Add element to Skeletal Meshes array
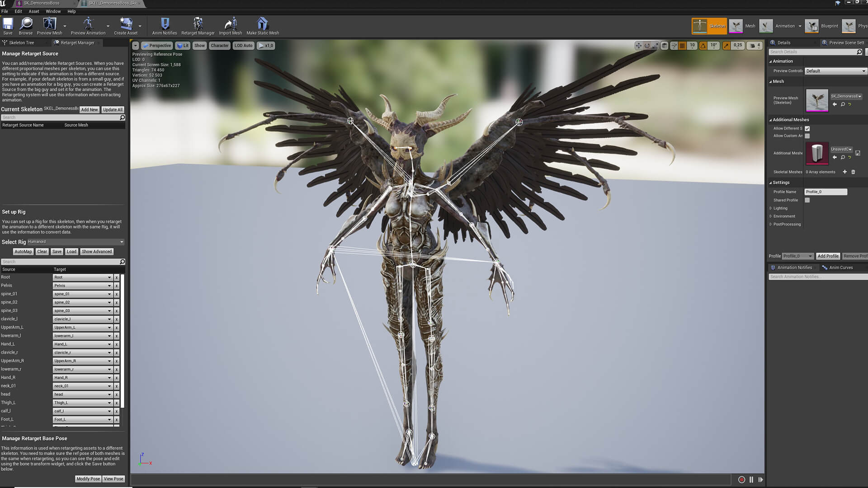This screenshot has width=868, height=488. point(844,172)
